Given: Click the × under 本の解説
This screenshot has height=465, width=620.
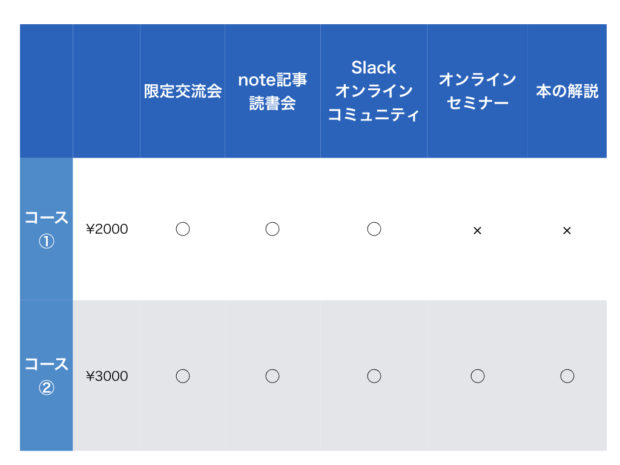Looking at the screenshot, I should pyautogui.click(x=567, y=231).
